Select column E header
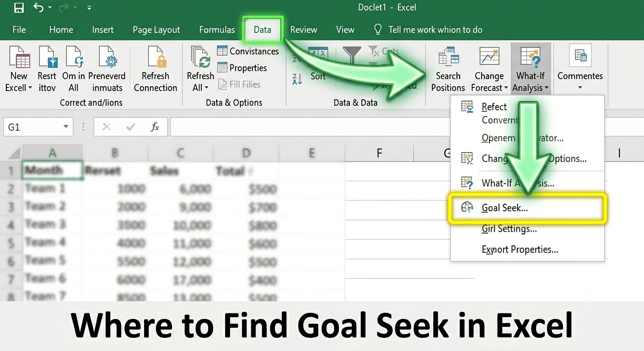 click(x=312, y=153)
